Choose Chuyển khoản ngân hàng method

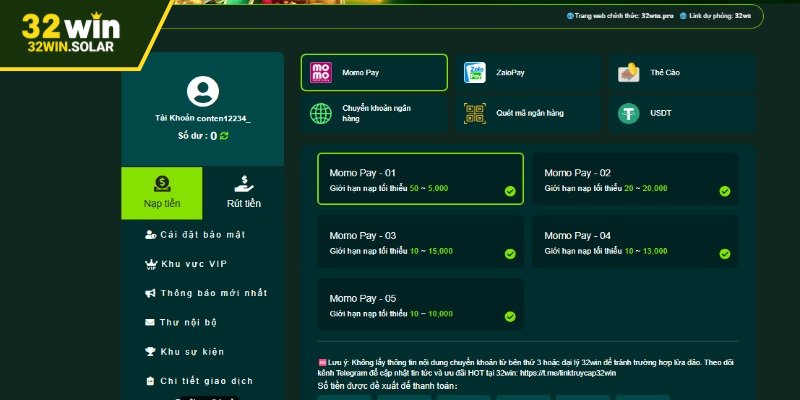point(374,113)
